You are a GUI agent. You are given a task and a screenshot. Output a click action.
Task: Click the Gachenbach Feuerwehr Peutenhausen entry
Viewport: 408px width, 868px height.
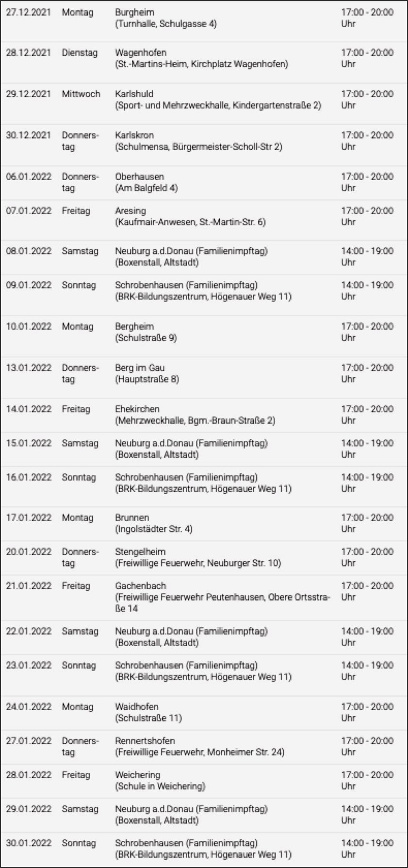pyautogui.click(x=222, y=597)
